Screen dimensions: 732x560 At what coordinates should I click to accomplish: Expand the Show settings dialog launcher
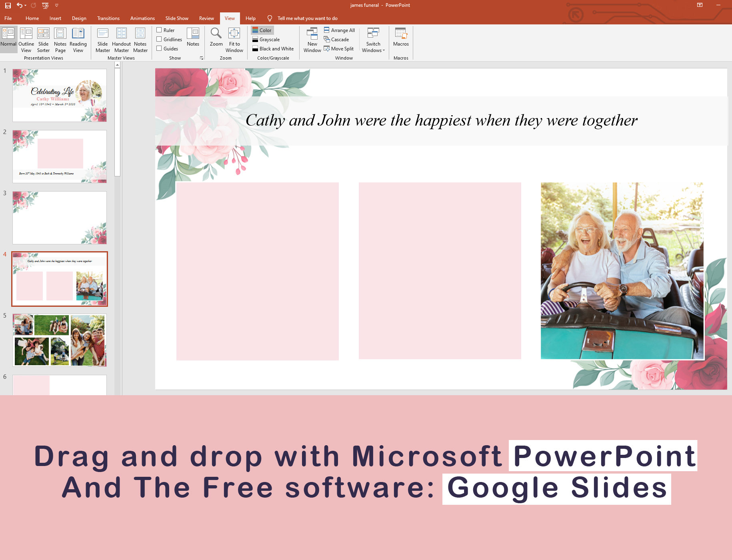pos(201,58)
